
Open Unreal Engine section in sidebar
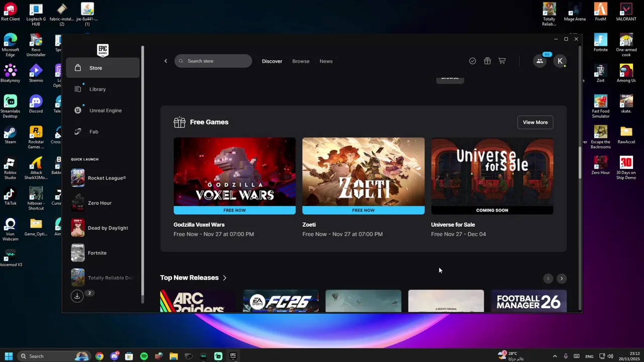[x=103, y=110]
